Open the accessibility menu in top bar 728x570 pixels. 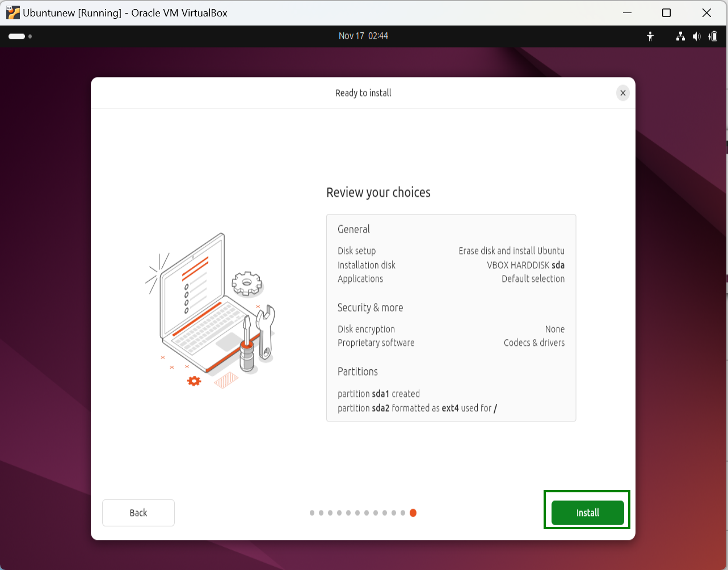click(x=650, y=36)
